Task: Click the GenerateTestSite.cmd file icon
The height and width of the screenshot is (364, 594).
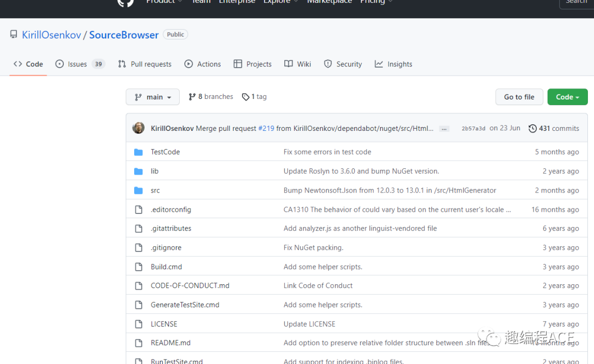Action: [x=139, y=305]
